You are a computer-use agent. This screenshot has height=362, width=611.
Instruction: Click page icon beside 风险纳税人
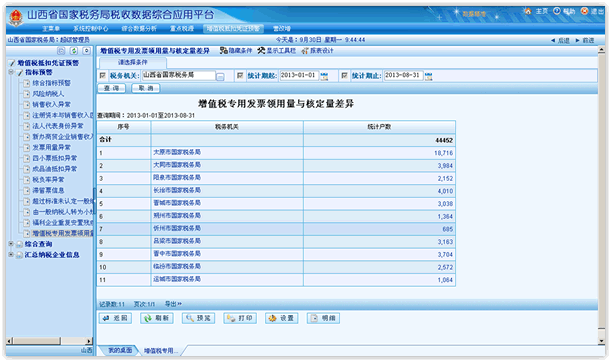click(x=26, y=94)
